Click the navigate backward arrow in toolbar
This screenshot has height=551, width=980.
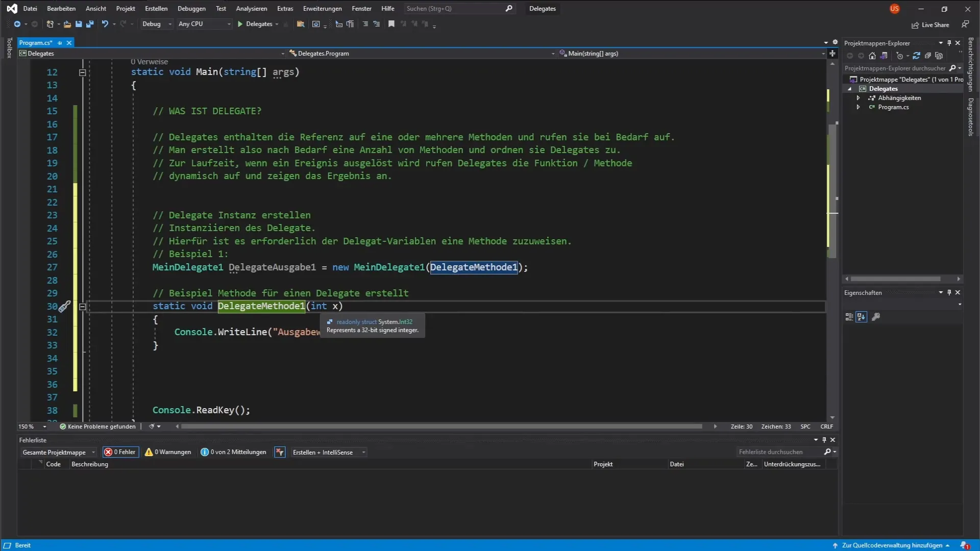click(17, 24)
